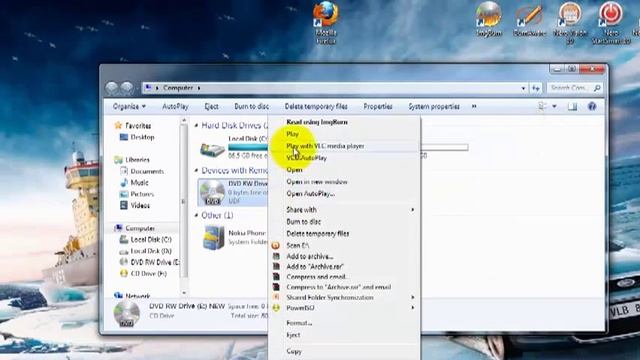Open Documents library
Viewport: 640px width, 360px height.
pyautogui.click(x=147, y=171)
